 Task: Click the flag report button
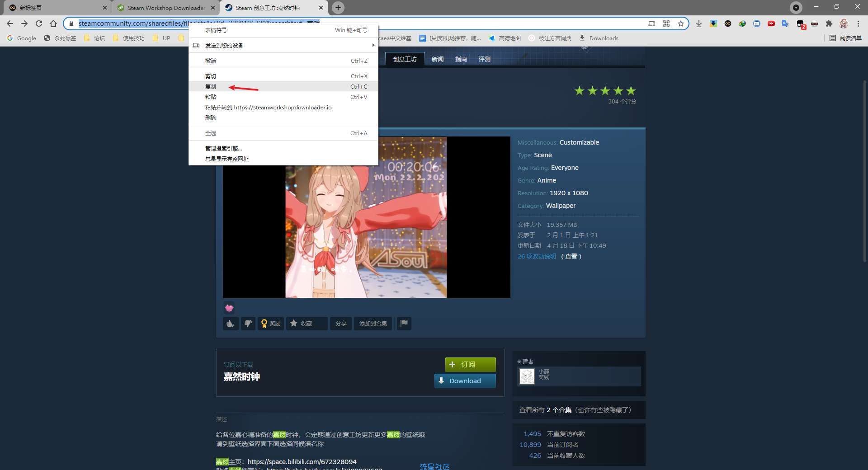pos(404,324)
